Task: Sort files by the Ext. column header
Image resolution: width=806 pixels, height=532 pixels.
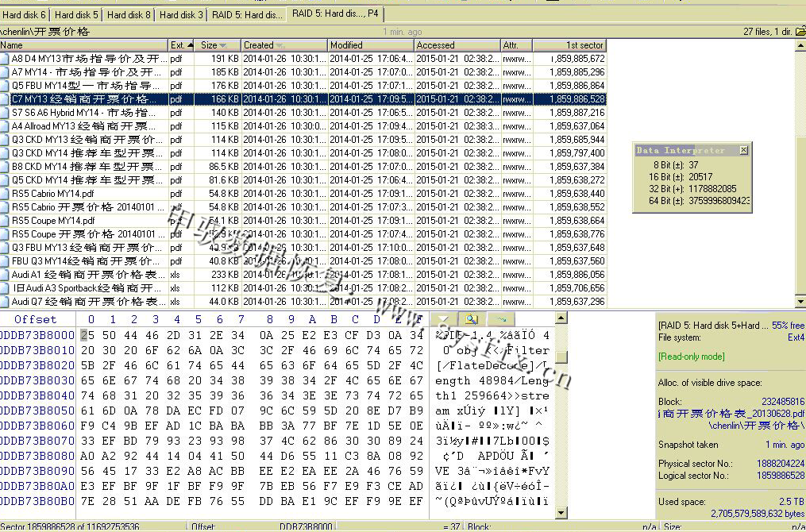Action: pos(182,45)
